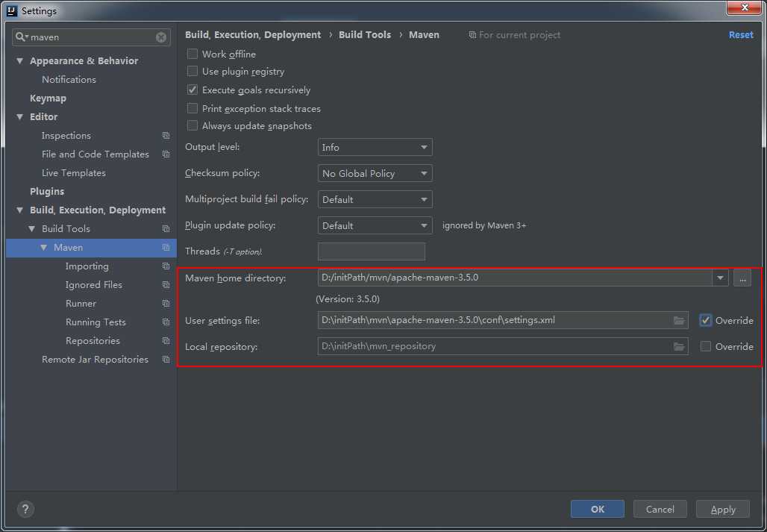Browse folder for User settings file
Viewport: 767px width, 532px height.
point(678,320)
